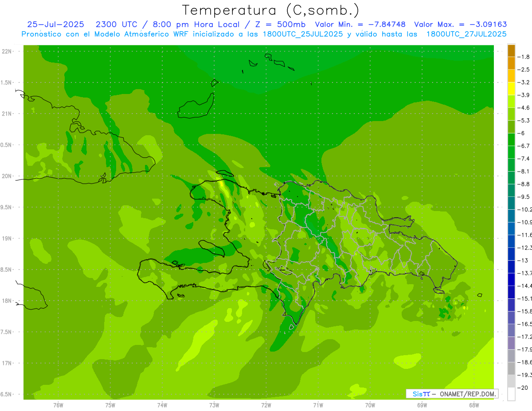The height and width of the screenshot is (411, 532).
Task: Click the '20N' latitude label
Action: 8,176
